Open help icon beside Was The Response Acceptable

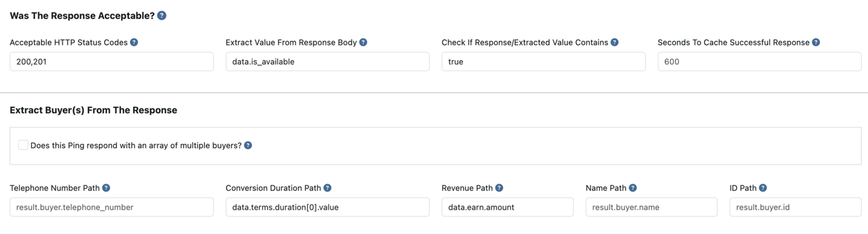162,15
